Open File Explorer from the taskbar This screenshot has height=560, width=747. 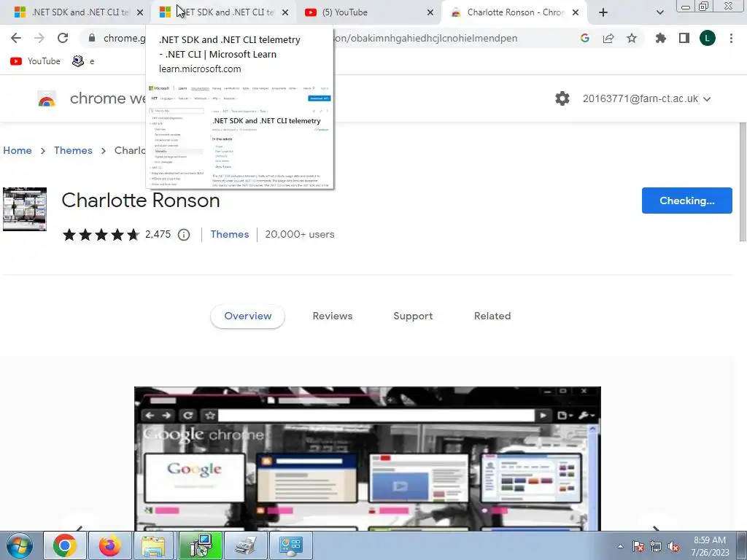pos(153,545)
